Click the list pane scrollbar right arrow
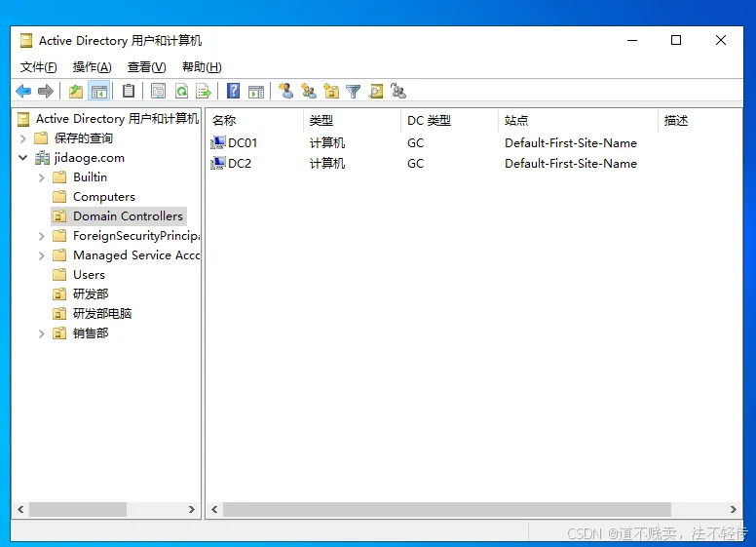The width and height of the screenshot is (756, 547). coord(733,509)
